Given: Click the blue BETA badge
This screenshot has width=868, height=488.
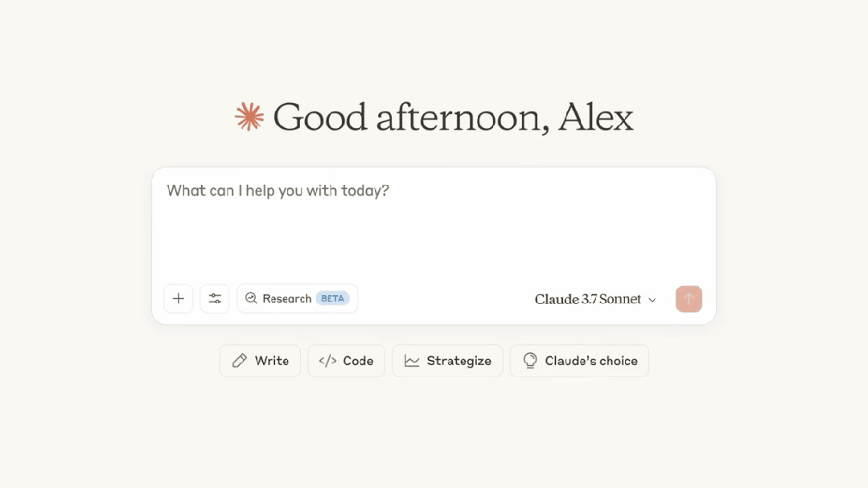Looking at the screenshot, I should click(333, 298).
